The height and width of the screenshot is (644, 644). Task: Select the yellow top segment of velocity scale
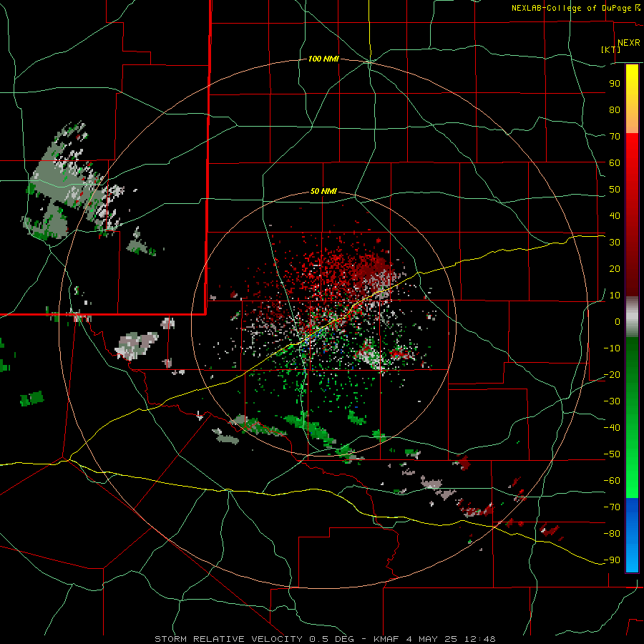pos(632,99)
